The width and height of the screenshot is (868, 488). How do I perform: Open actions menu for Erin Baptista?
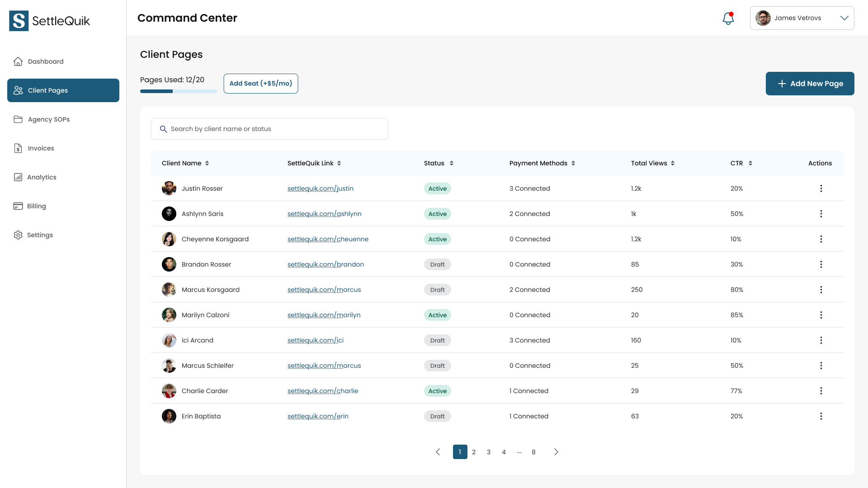click(821, 416)
